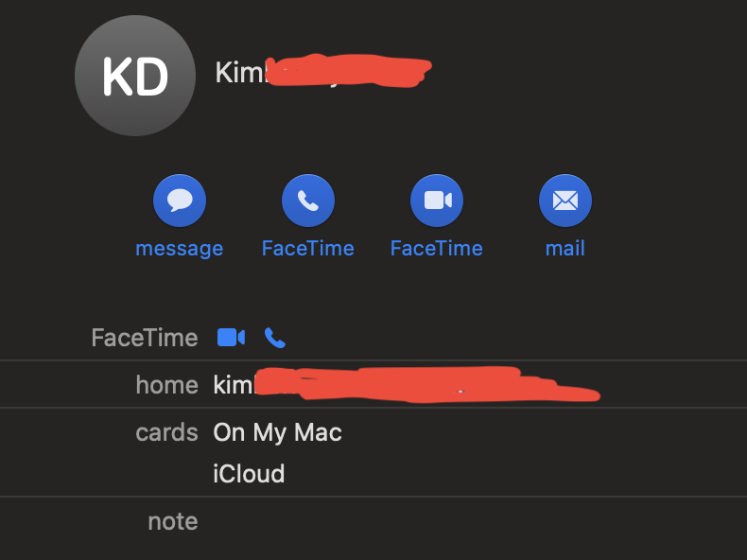Click the gray "FaceTime" row label

(145, 338)
